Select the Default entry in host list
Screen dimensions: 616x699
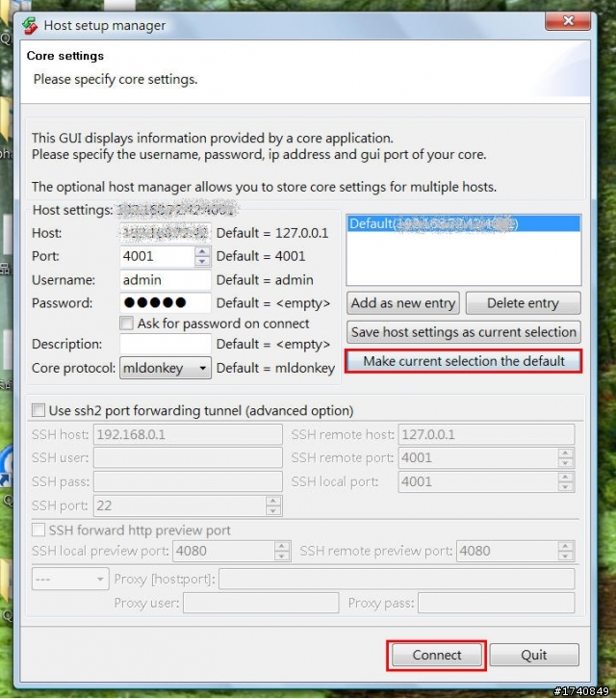pos(464,223)
